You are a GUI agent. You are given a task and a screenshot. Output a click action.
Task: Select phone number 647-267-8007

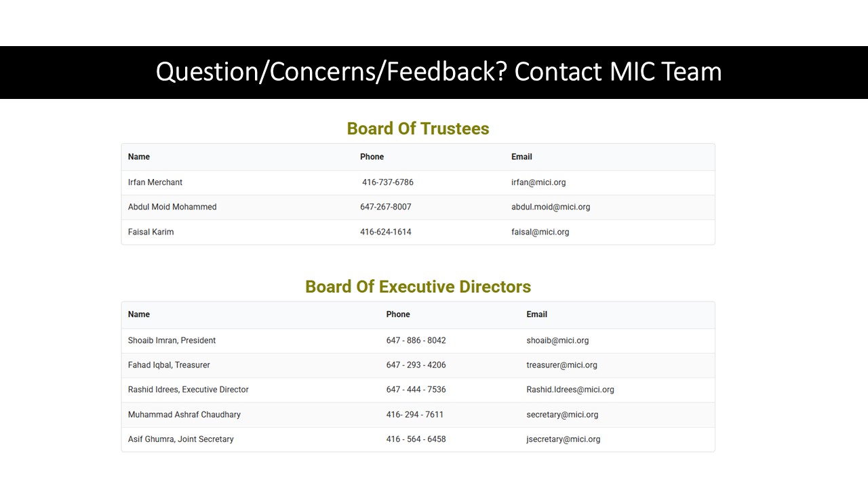coord(386,207)
